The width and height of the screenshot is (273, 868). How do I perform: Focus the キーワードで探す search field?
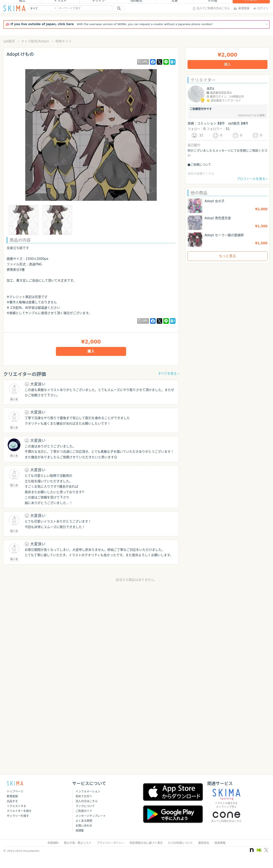click(x=85, y=9)
